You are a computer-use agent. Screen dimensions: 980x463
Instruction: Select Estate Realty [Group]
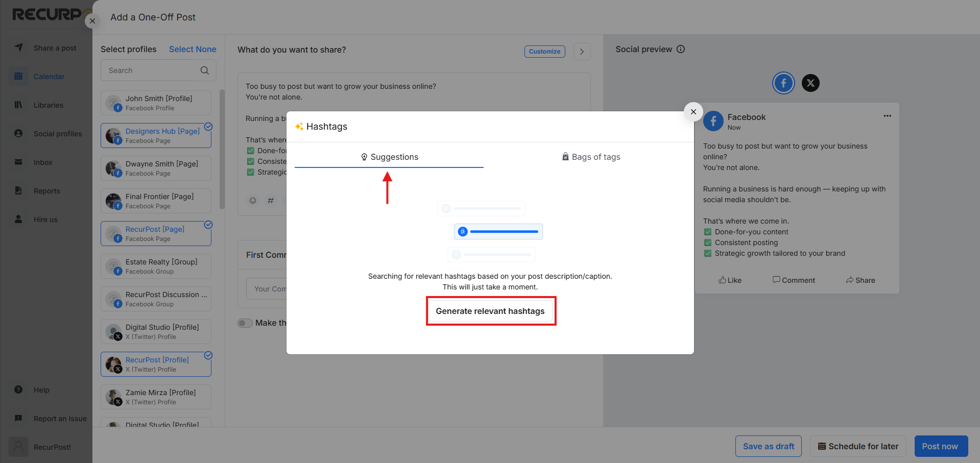coord(156,266)
